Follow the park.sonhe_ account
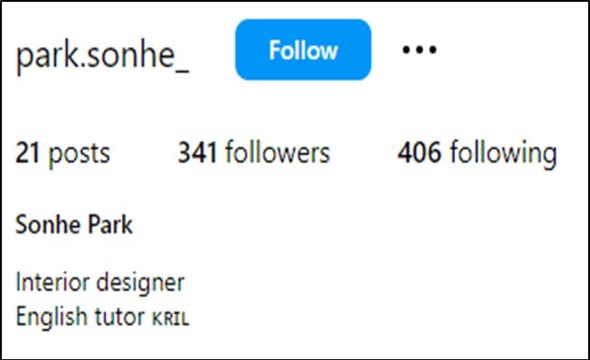Image resolution: width=590 pixels, height=360 pixels. click(x=303, y=50)
